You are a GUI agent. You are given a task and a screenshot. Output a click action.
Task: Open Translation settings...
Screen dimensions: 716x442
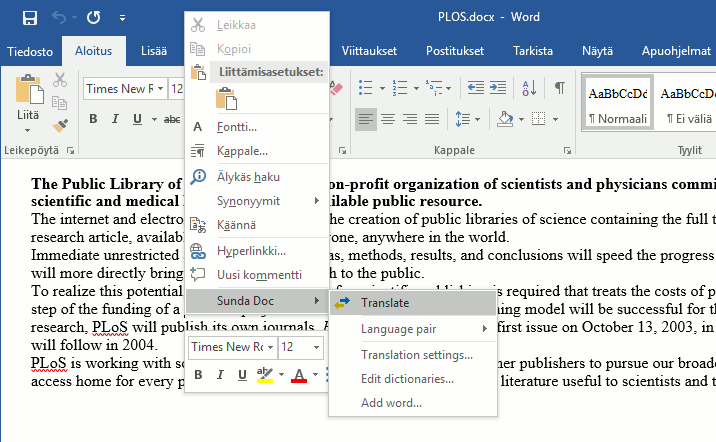tap(413, 355)
